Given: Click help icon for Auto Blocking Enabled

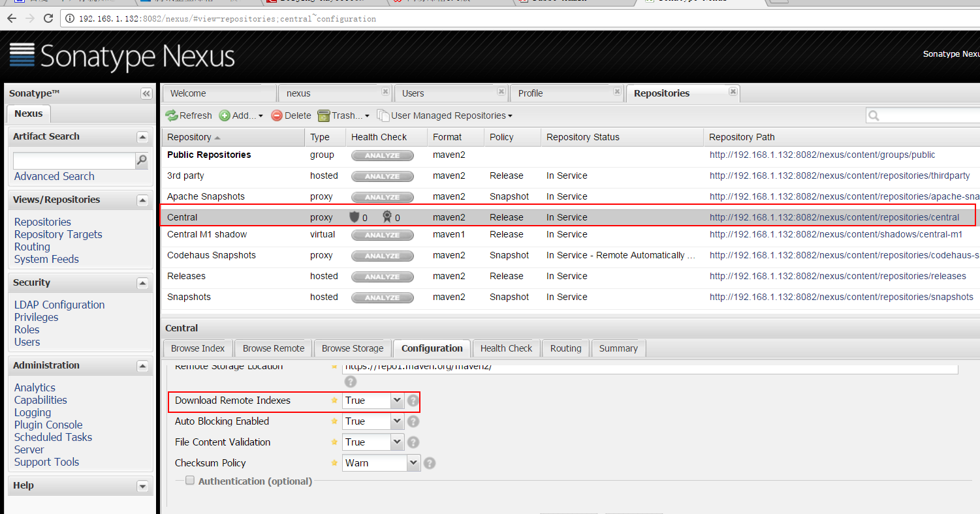Looking at the screenshot, I should pyautogui.click(x=413, y=421).
